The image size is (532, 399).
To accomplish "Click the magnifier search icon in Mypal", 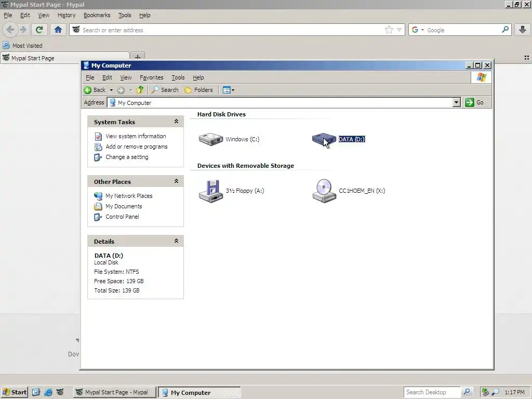I will (505, 30).
